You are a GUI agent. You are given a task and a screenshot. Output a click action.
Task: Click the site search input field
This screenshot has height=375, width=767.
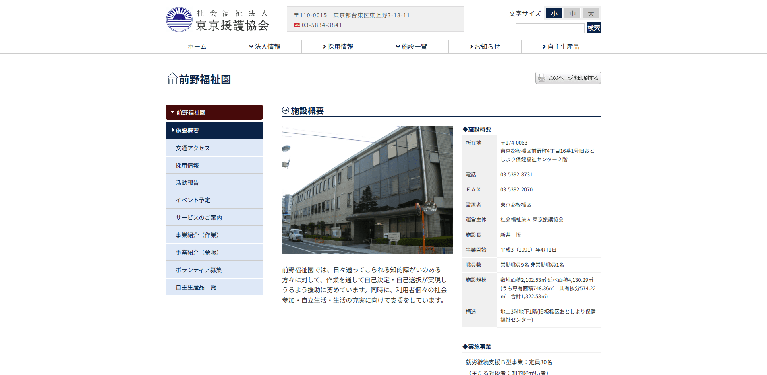tap(551, 28)
